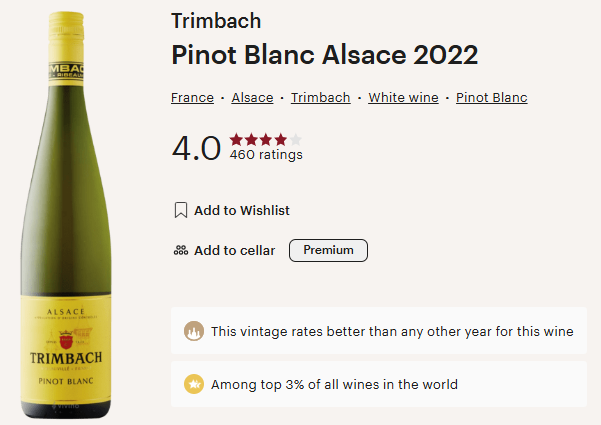This screenshot has height=425, width=601.
Task: Click the empty fifth rating star
Action: point(295,139)
